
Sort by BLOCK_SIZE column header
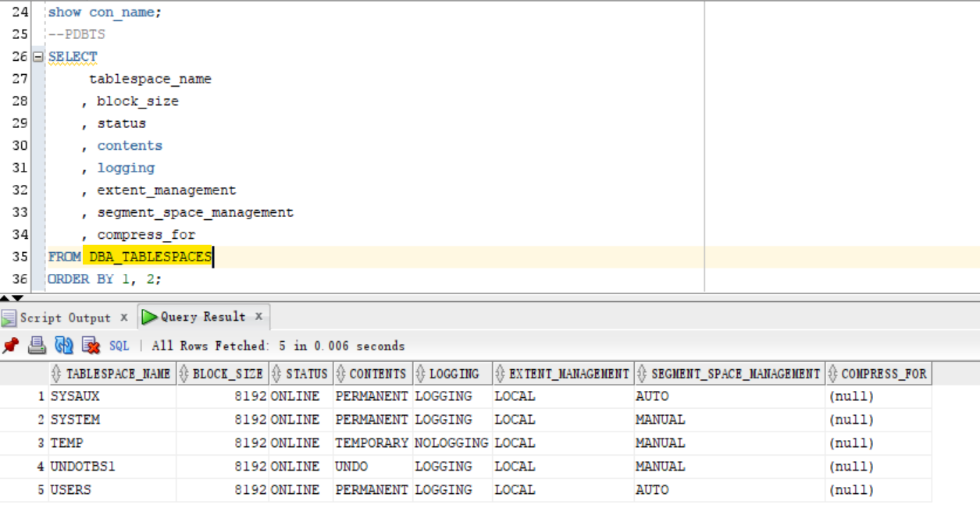click(x=223, y=374)
